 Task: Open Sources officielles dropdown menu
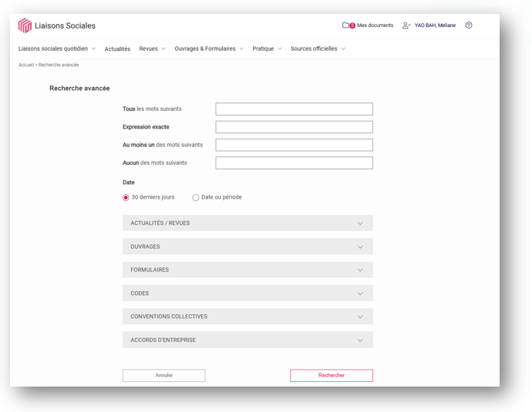click(x=318, y=49)
